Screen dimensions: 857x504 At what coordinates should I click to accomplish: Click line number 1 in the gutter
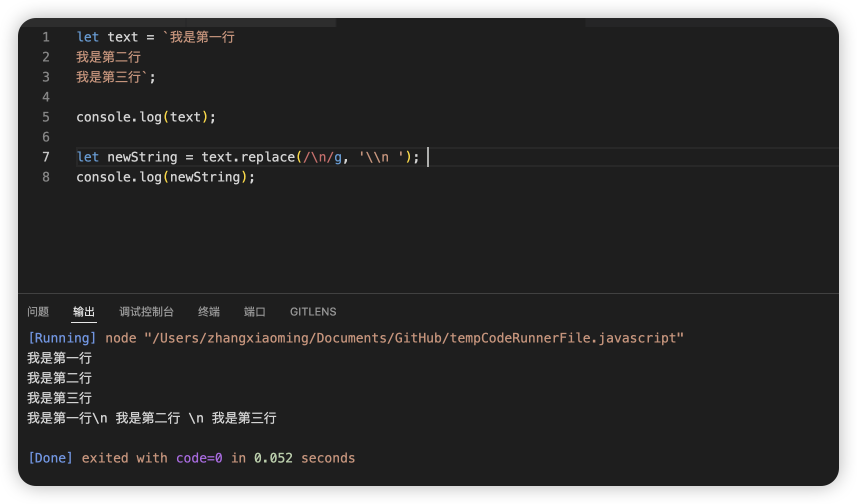point(46,37)
